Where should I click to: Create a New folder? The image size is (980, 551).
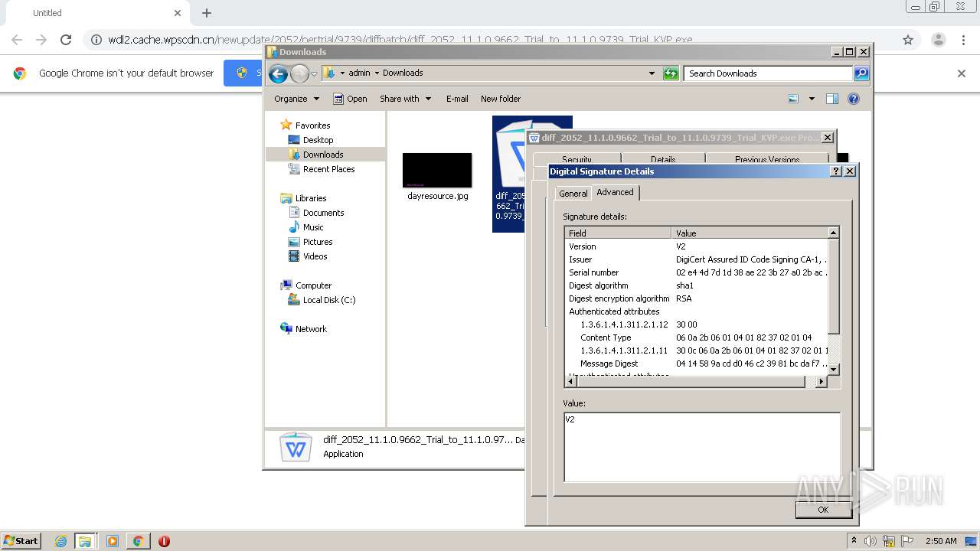pos(501,99)
